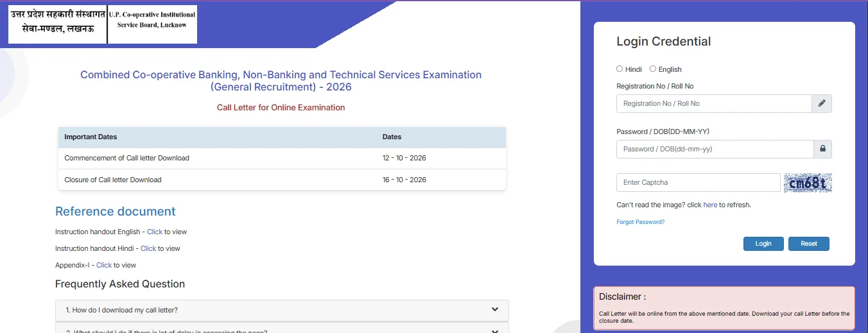Open the Forgot Password link
The image size is (868, 333).
point(640,222)
